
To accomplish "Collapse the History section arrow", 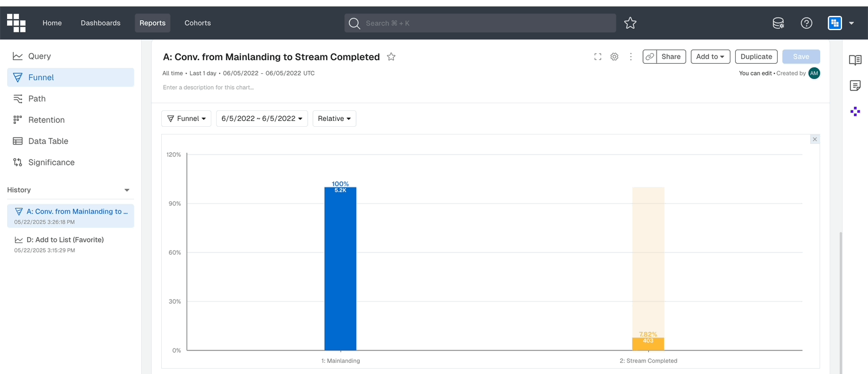I will tap(126, 190).
